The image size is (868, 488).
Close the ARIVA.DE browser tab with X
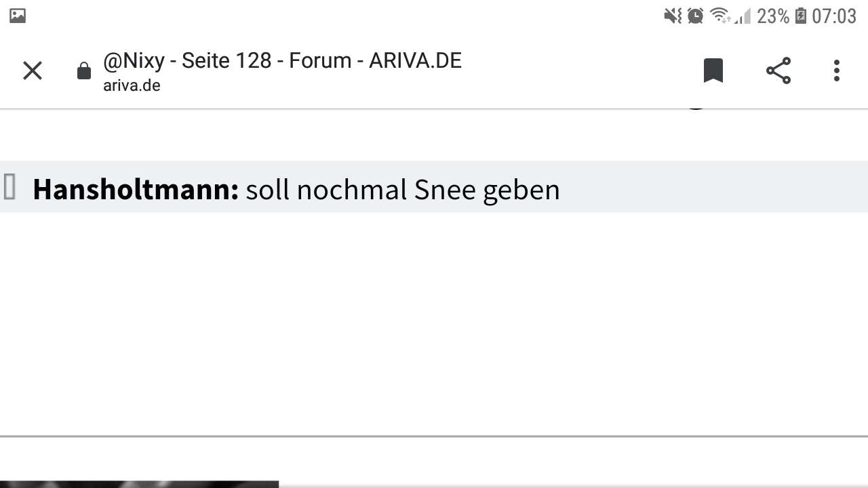33,70
